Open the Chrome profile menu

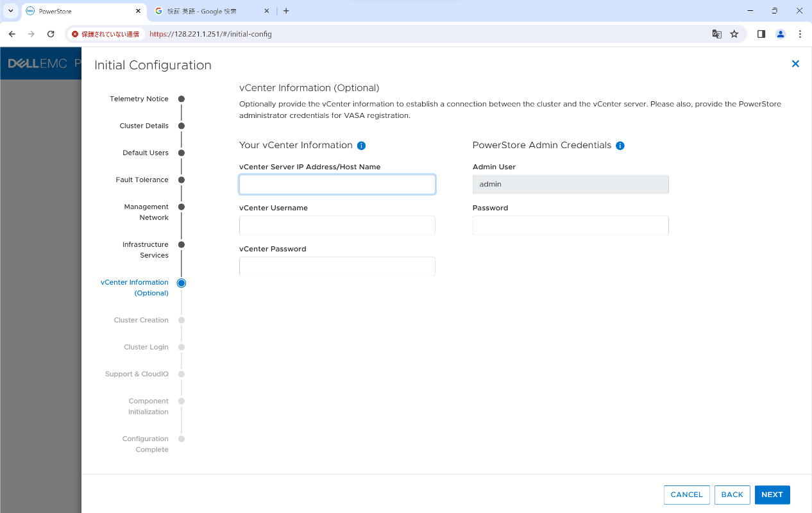click(781, 34)
